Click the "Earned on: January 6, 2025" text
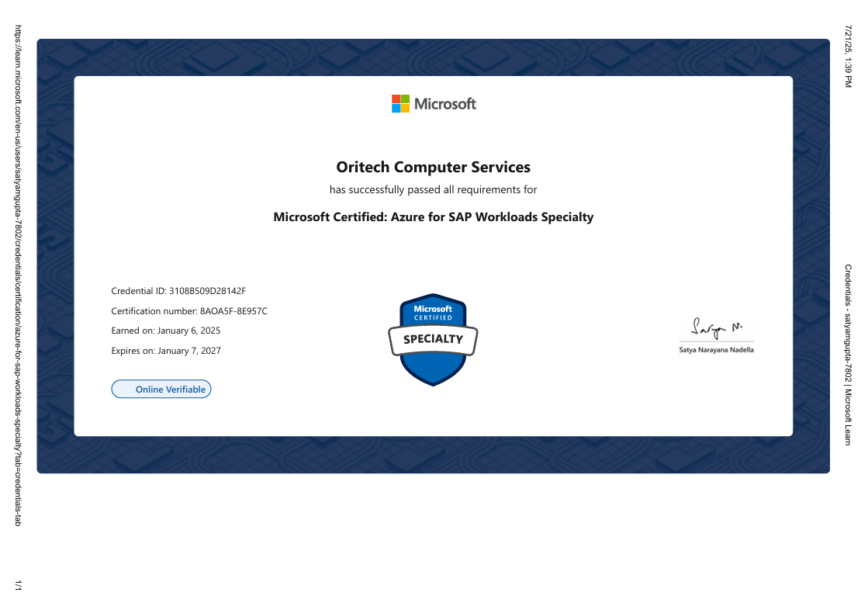This screenshot has width=868, height=613. (x=166, y=331)
